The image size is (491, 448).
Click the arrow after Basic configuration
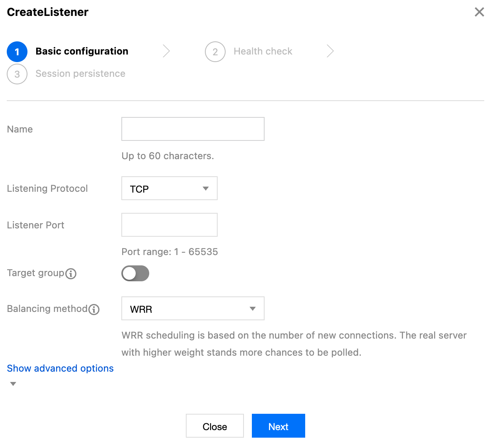[x=166, y=51]
